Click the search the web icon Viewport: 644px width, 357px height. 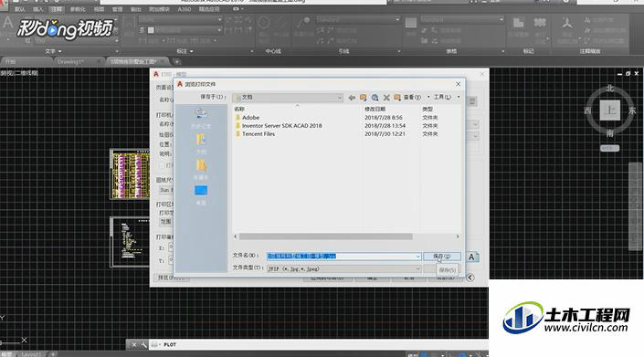[x=375, y=98]
